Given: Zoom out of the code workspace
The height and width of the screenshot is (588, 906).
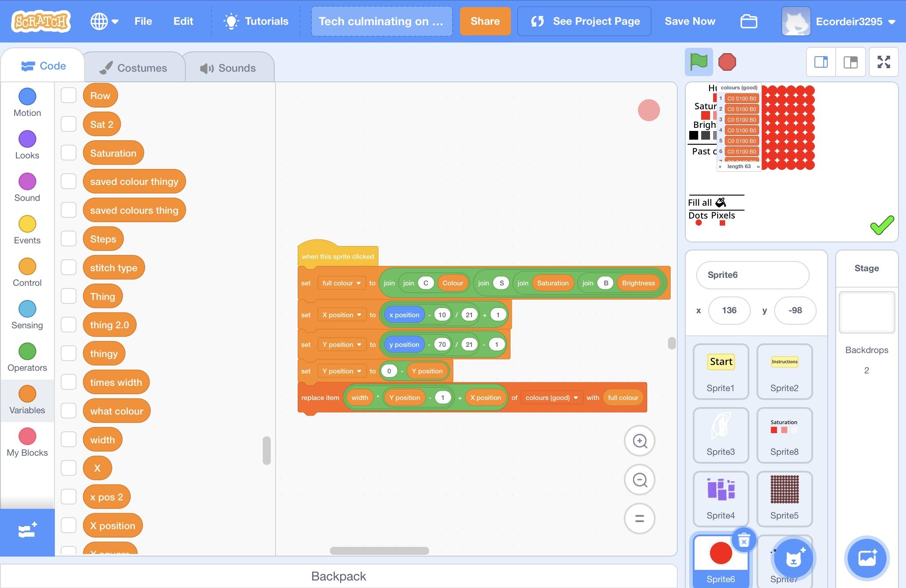Looking at the screenshot, I should click(x=640, y=480).
